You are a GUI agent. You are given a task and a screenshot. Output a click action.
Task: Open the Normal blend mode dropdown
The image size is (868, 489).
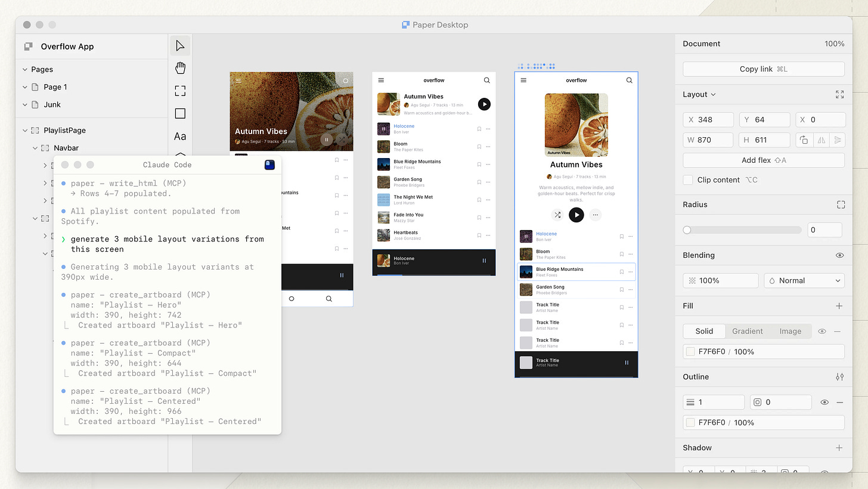(x=804, y=280)
